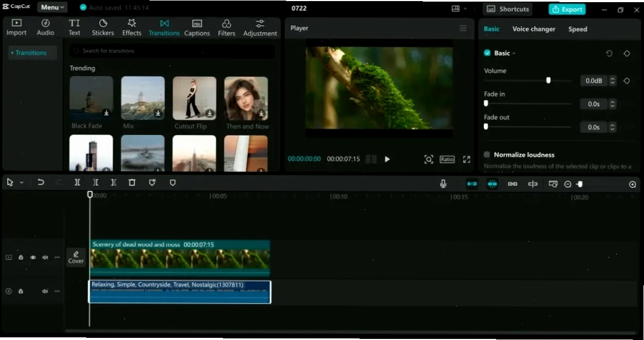Switch to the Speed tab

578,29
